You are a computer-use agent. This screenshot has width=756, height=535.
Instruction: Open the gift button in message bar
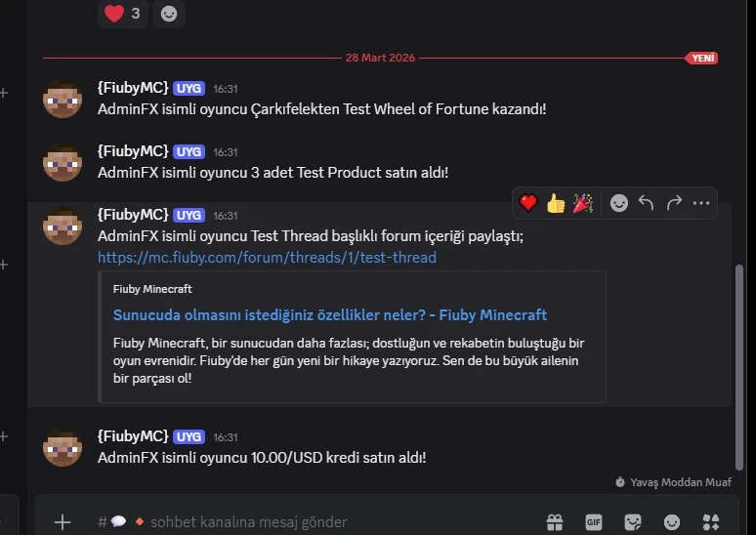555,522
